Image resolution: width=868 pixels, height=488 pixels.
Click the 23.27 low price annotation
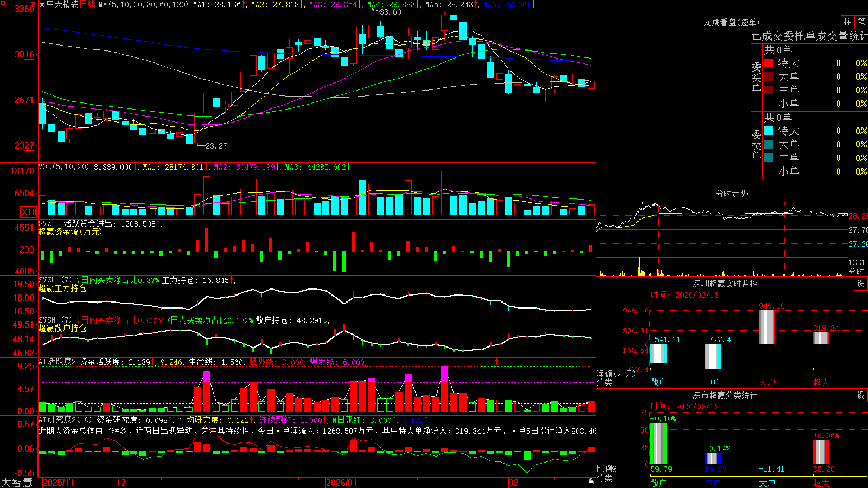pos(216,146)
